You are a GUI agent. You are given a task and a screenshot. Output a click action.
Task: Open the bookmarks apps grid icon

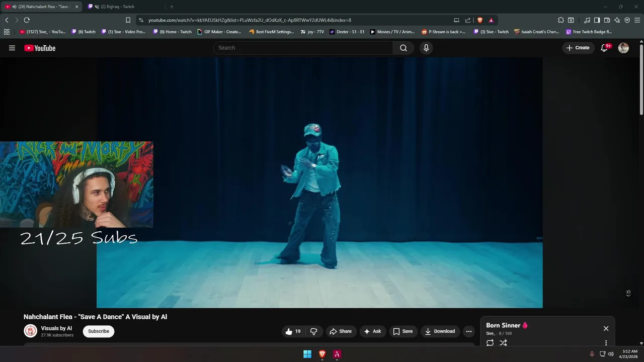pyautogui.click(x=7, y=32)
